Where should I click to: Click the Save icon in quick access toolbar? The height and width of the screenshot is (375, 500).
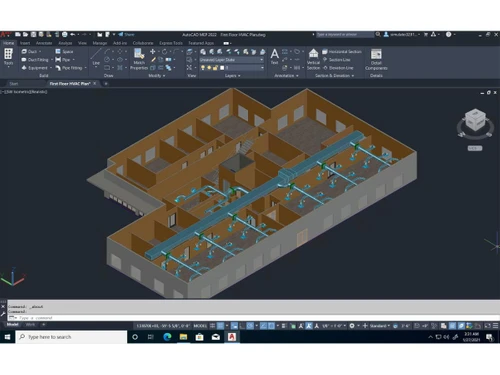(34, 34)
